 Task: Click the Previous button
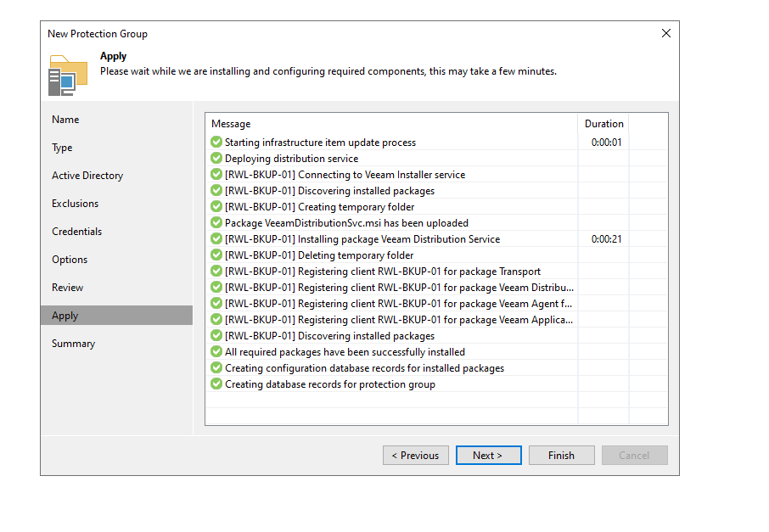click(x=415, y=456)
